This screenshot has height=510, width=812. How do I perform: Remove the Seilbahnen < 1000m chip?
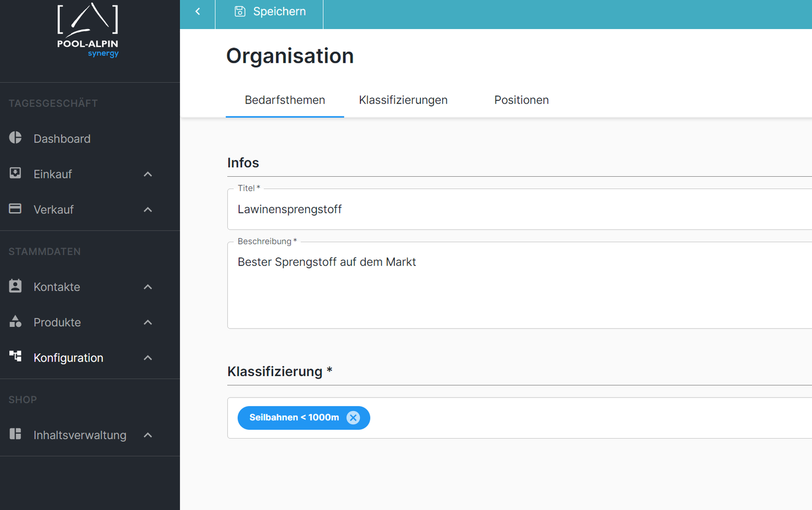(353, 418)
